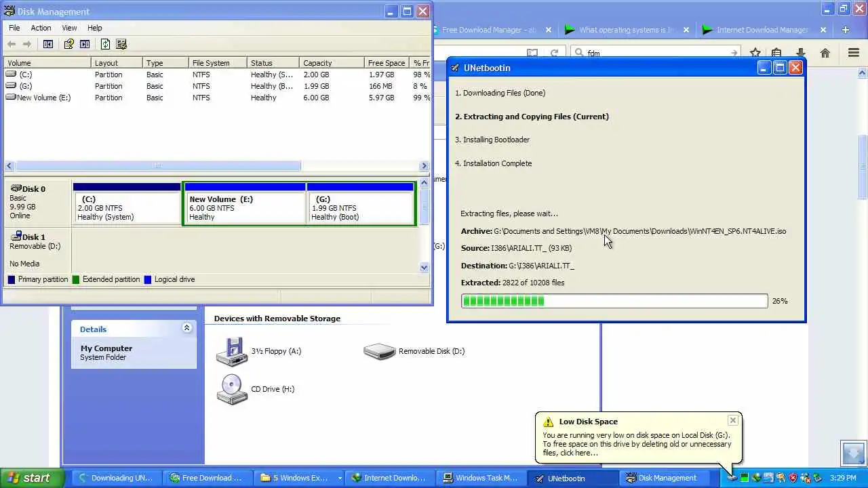Open the Firefox hamburger menu

click(x=854, y=53)
